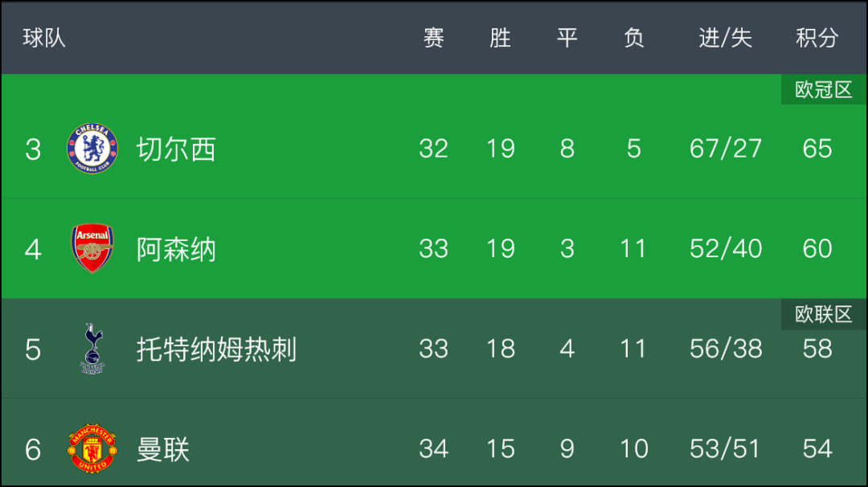The image size is (868, 487).
Task: Click the 平 draws column header
Action: coord(567,39)
